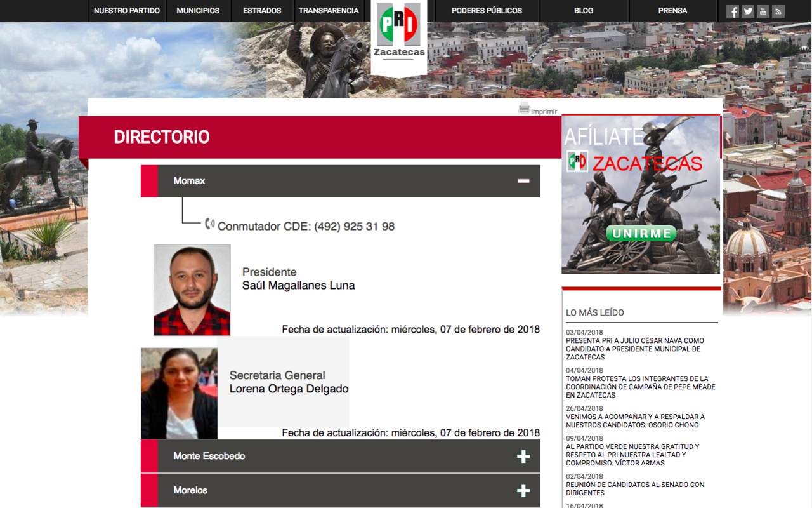
Task: Click Saúl Magallanes Luna's photo
Action: pos(192,290)
